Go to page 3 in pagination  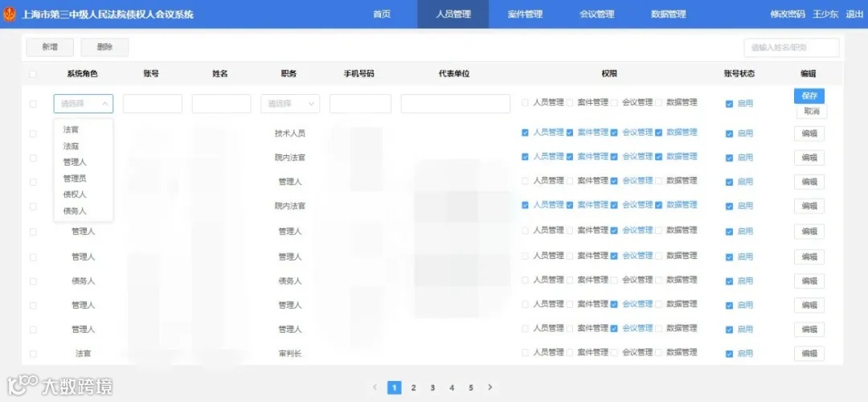[x=432, y=388]
